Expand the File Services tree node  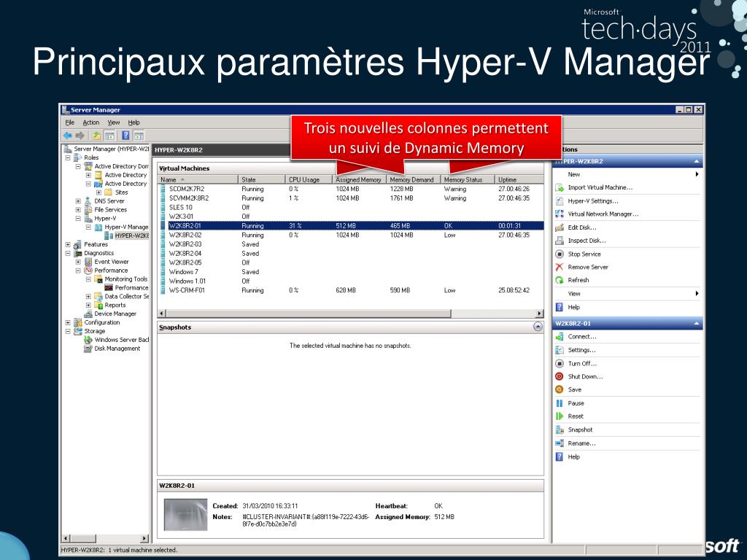[x=78, y=209]
